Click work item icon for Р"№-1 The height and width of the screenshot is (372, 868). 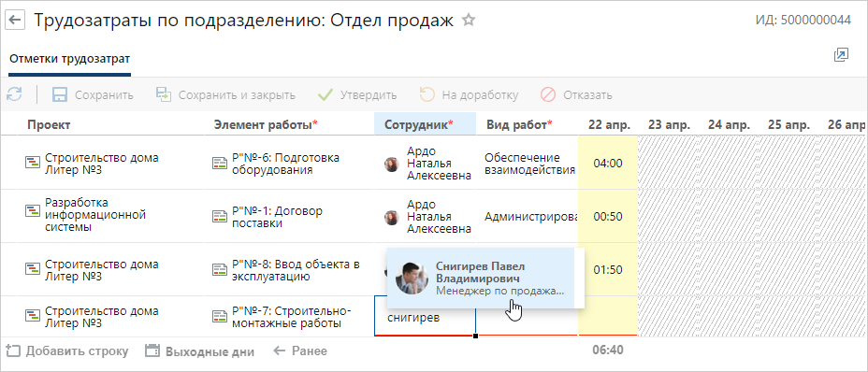221,217
